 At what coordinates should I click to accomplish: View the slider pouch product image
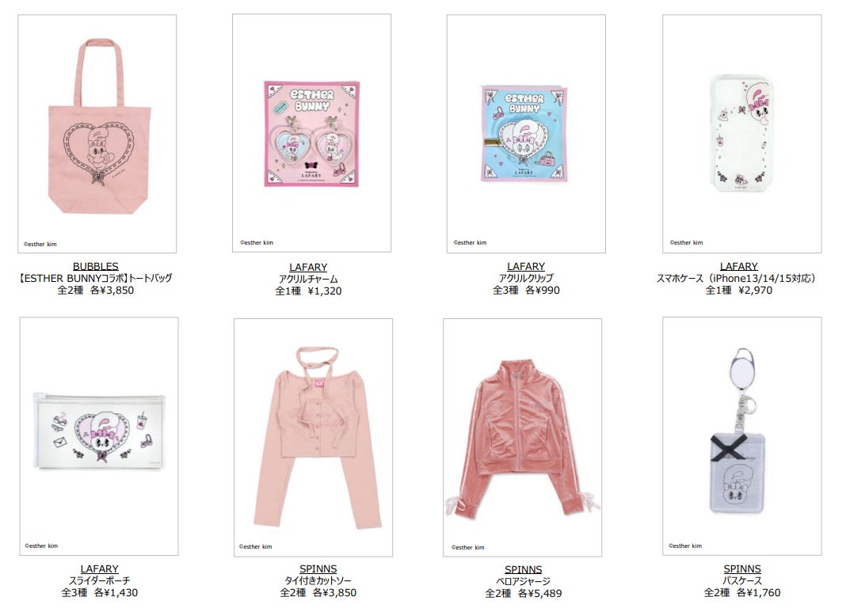(99, 436)
